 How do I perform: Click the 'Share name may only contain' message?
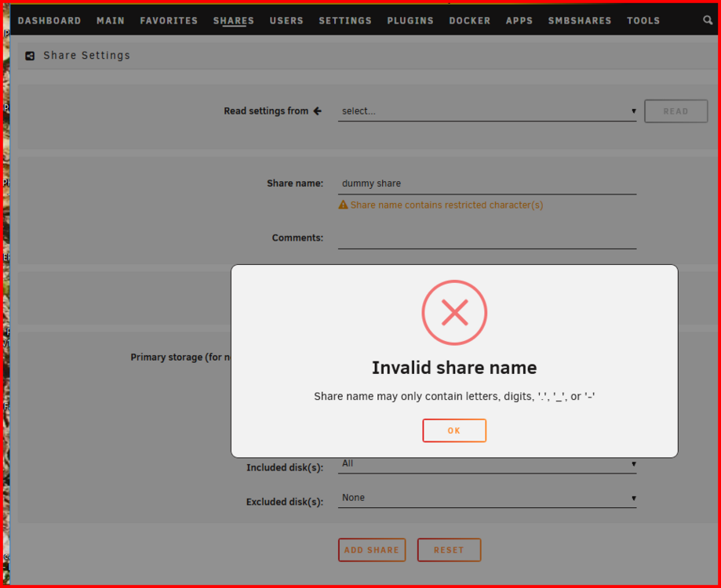pos(454,396)
